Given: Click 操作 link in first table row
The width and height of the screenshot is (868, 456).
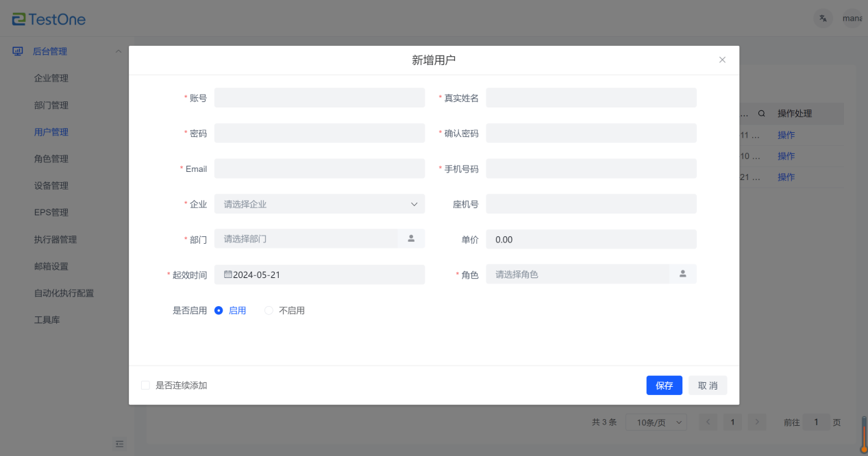Looking at the screenshot, I should (786, 136).
